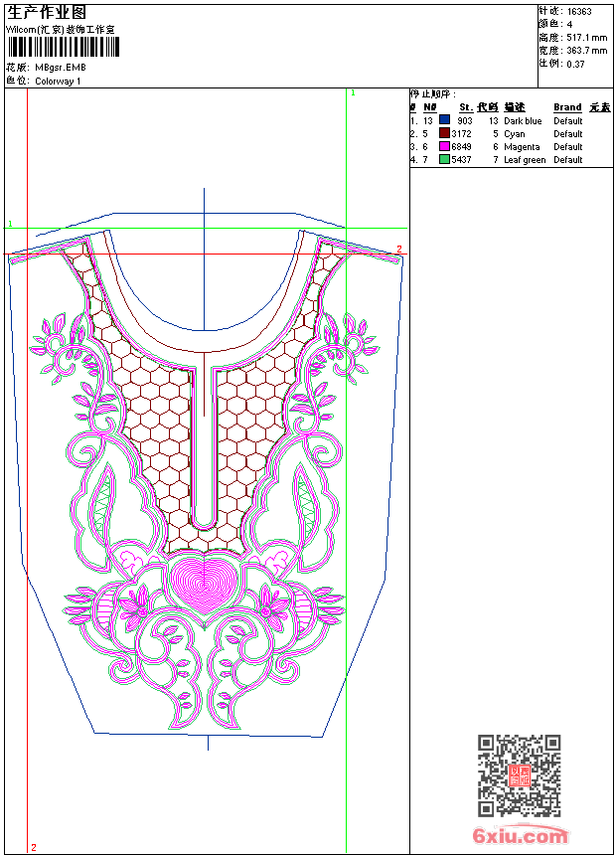The image size is (616, 855).
Task: Choose the Leaf green thread swatch
Action: (x=444, y=159)
